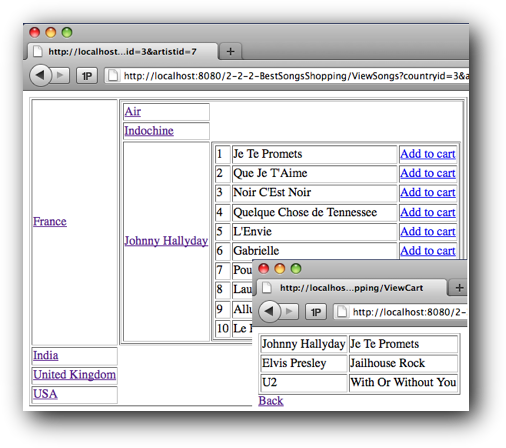Click the Jailhouse Rock cell in the cart
The width and height of the screenshot is (506, 448).
pos(403,363)
